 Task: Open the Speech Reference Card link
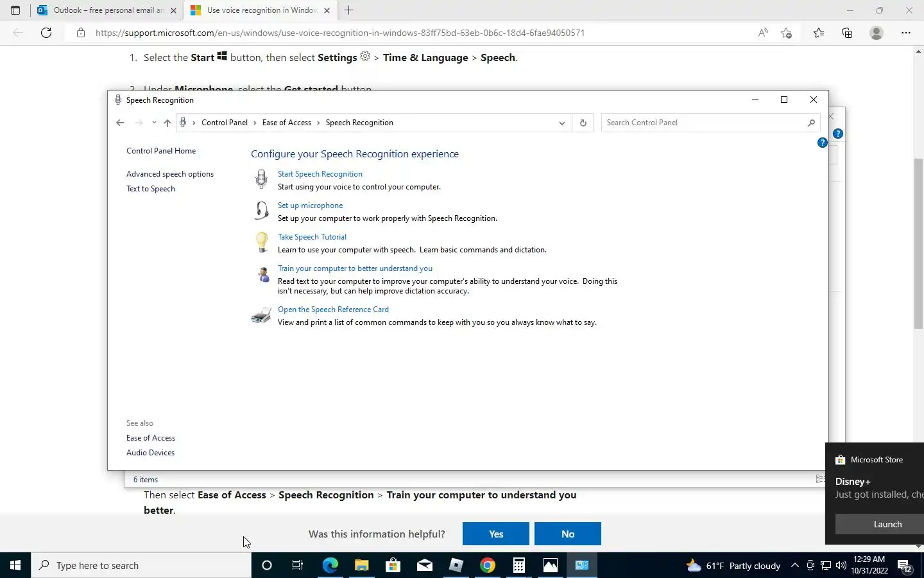tap(333, 310)
